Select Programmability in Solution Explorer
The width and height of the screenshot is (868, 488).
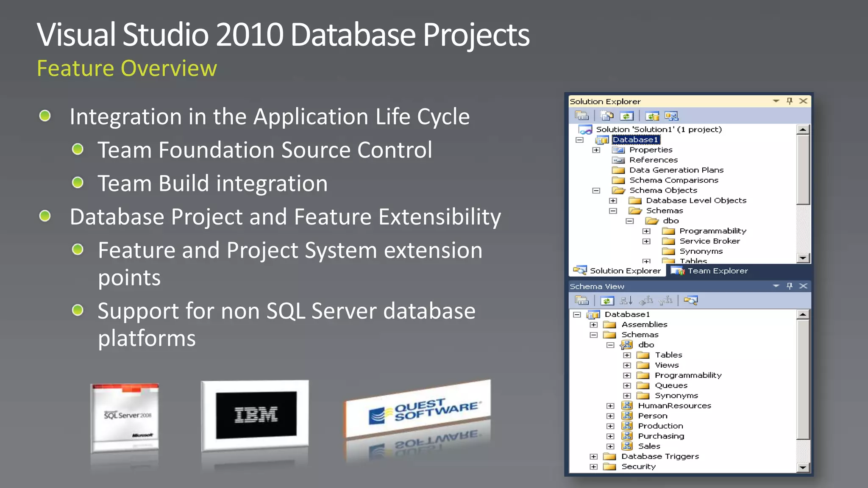pyautogui.click(x=713, y=231)
